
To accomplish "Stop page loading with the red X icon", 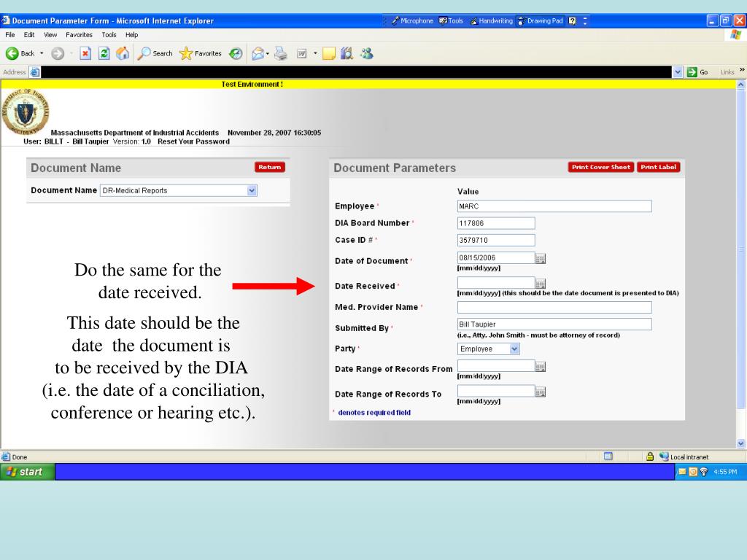I will tap(85, 53).
